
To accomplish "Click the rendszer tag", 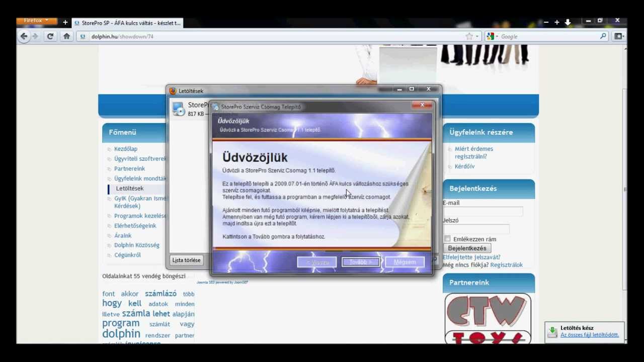I will (157, 335).
